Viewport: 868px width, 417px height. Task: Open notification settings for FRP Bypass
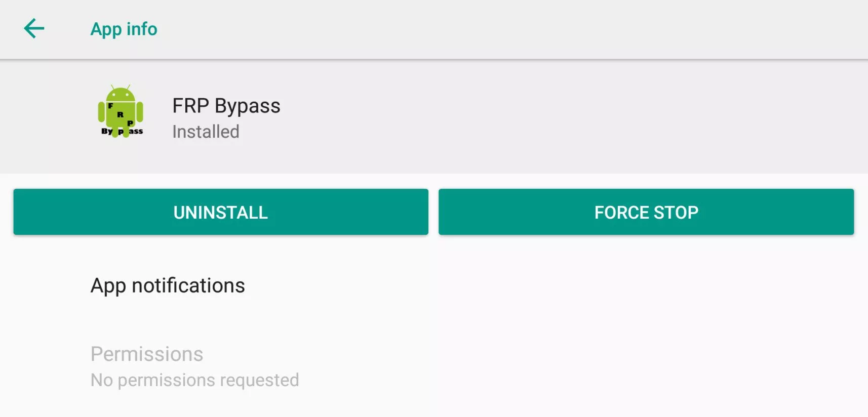(434, 285)
